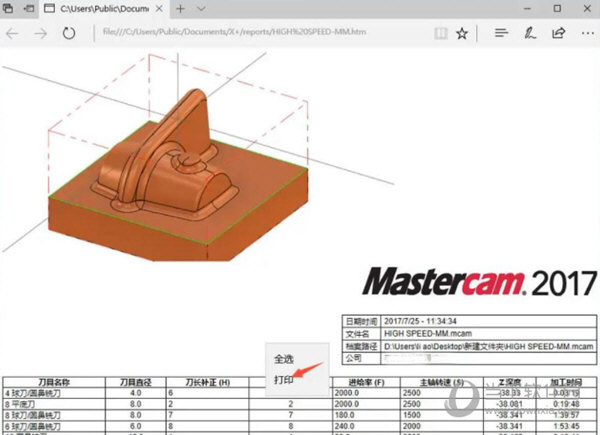This screenshot has width=600, height=435.
Task: Click the tabs set aside icon
Action: point(8,8)
